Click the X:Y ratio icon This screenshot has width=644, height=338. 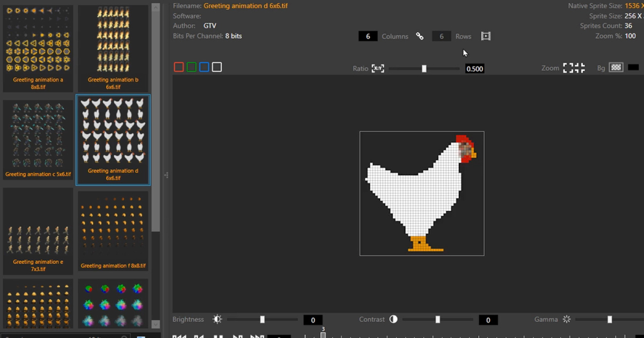pos(378,68)
